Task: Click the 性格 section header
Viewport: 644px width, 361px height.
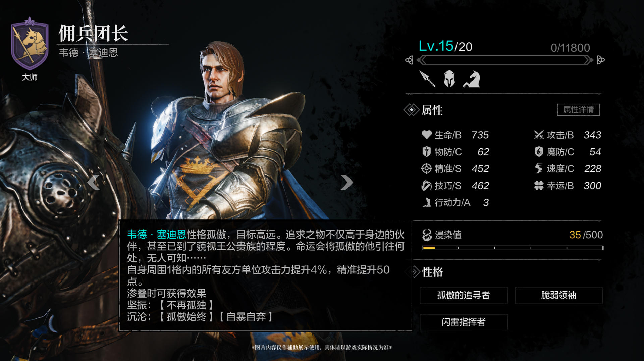Action: point(432,272)
